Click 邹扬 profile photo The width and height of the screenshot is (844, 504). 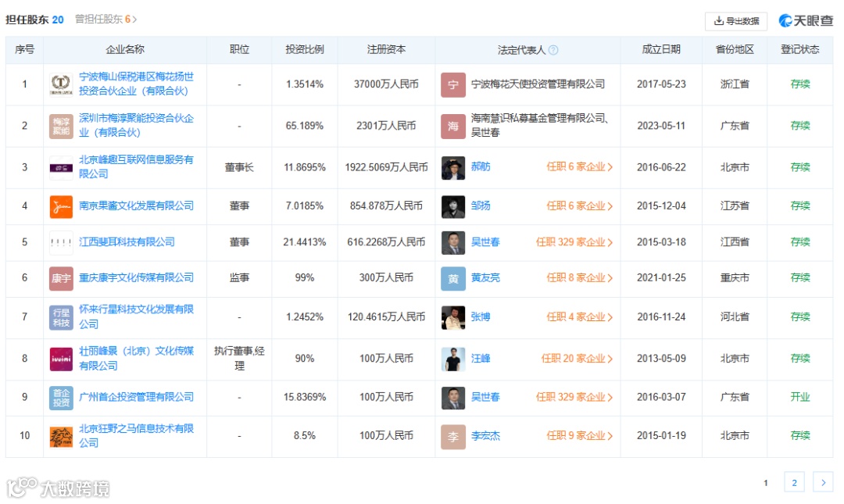[453, 206]
